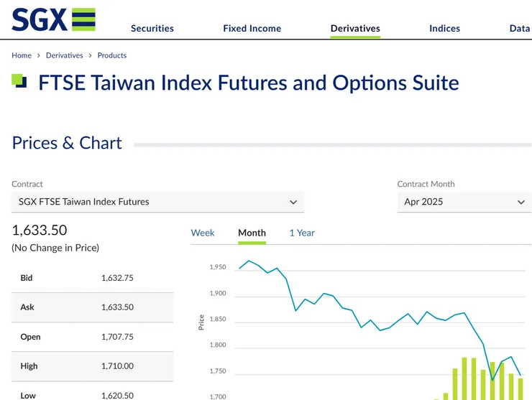Click the Bid price row
This screenshot has width=532, height=400.
click(x=92, y=278)
